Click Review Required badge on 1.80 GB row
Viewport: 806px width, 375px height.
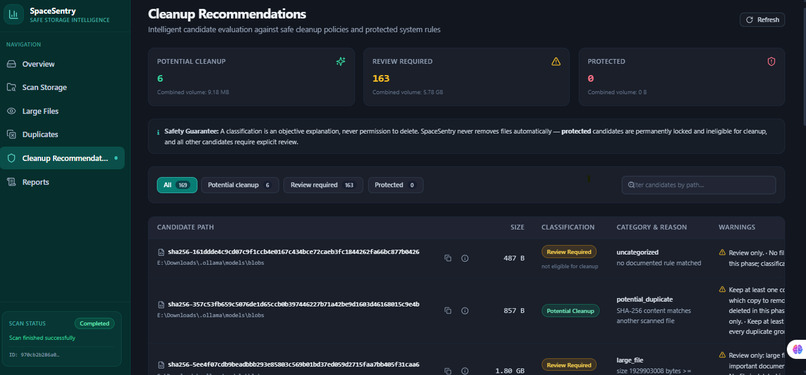click(x=569, y=365)
